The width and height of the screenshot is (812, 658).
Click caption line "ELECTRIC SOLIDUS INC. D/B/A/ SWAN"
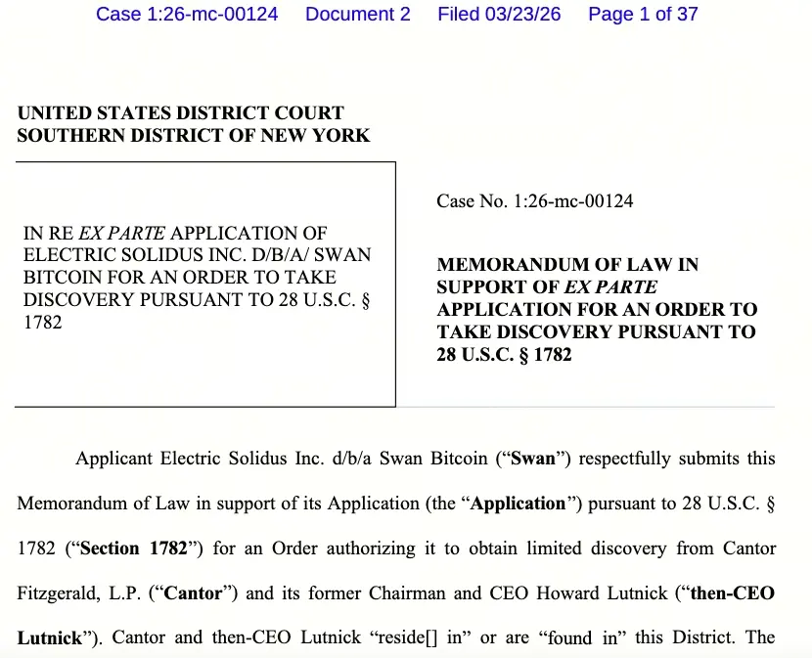point(198,255)
